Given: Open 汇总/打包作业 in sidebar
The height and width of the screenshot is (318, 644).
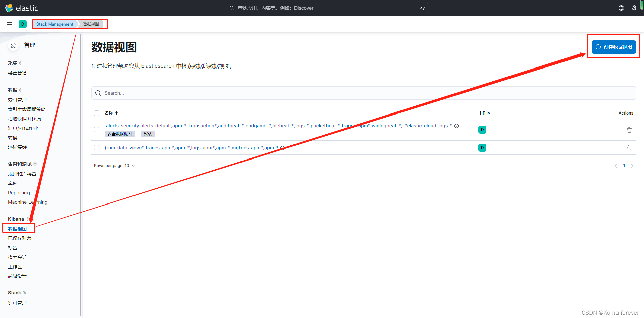Looking at the screenshot, I should pos(23,128).
